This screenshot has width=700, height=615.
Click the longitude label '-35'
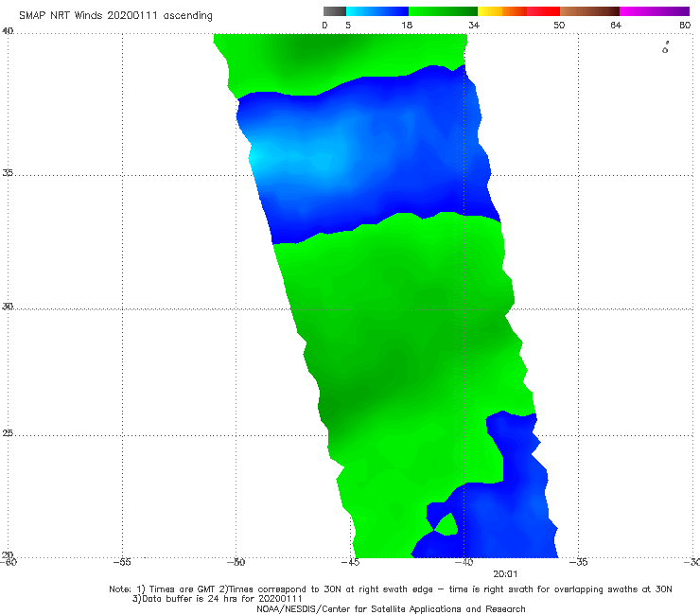coord(578,562)
